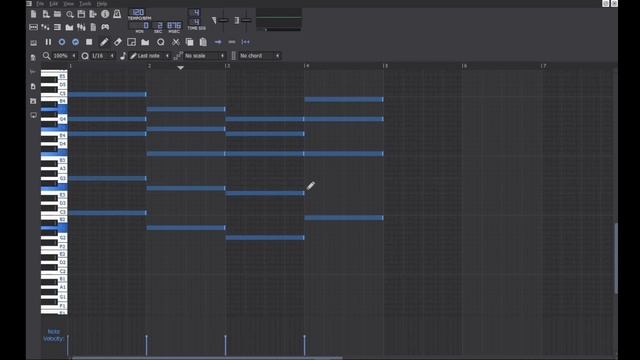Show the Song Editor window
The height and width of the screenshot is (360, 640).
(33, 27)
